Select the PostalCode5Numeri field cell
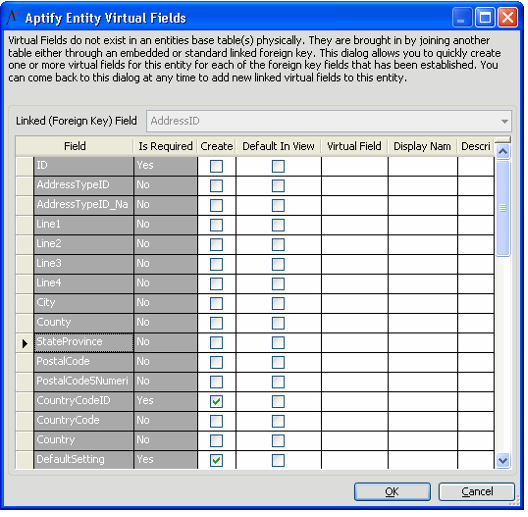Image resolution: width=528 pixels, height=517 pixels. coord(84,382)
